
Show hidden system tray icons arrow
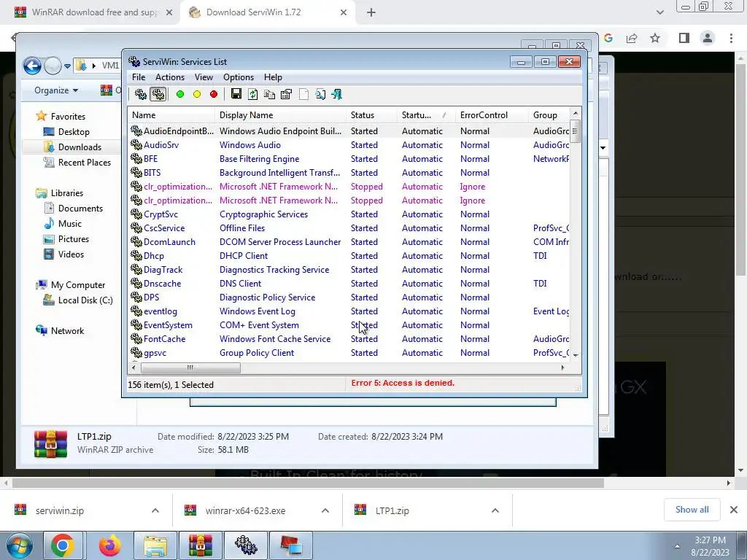coord(677,546)
